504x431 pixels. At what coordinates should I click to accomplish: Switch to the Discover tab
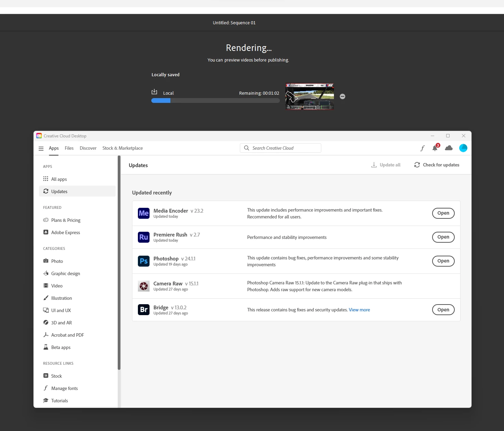coord(88,148)
